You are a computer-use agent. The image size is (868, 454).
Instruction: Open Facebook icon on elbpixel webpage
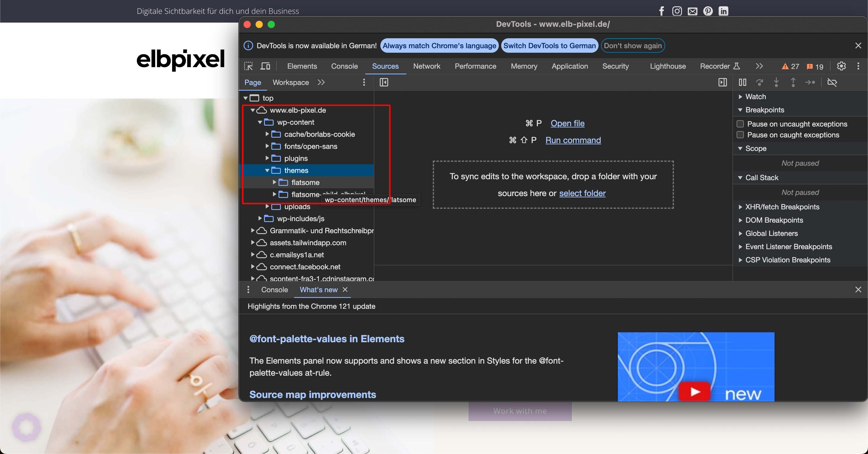click(x=662, y=11)
